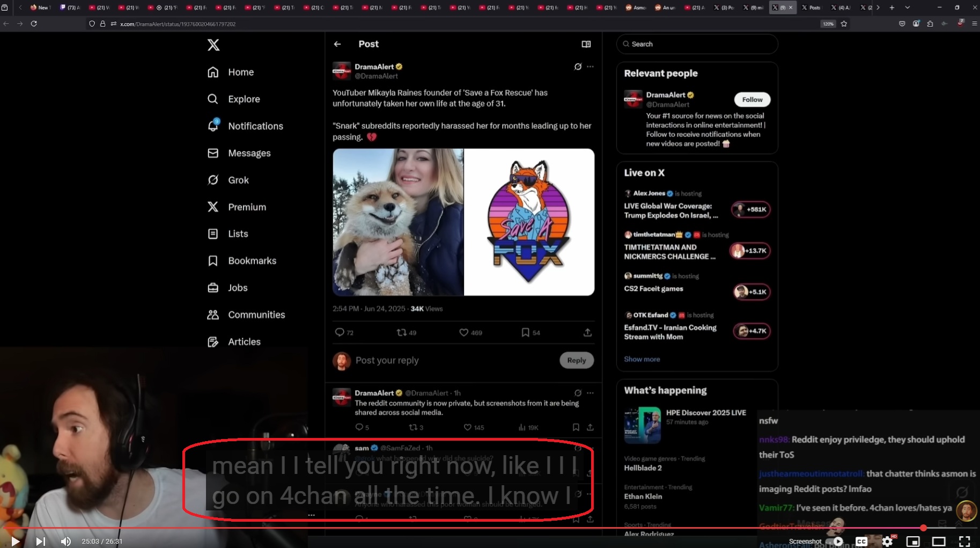Image resolution: width=980 pixels, height=548 pixels.
Task: Click the Communities people icon
Action: pyautogui.click(x=213, y=315)
